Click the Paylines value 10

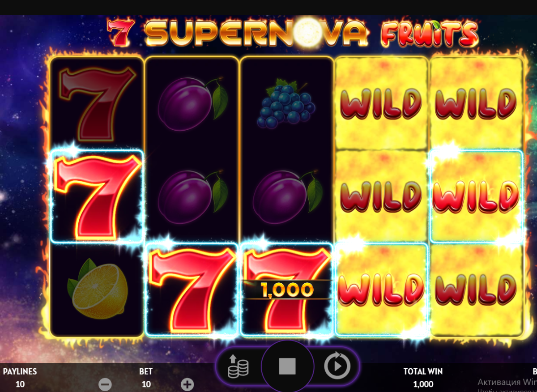[x=20, y=384]
